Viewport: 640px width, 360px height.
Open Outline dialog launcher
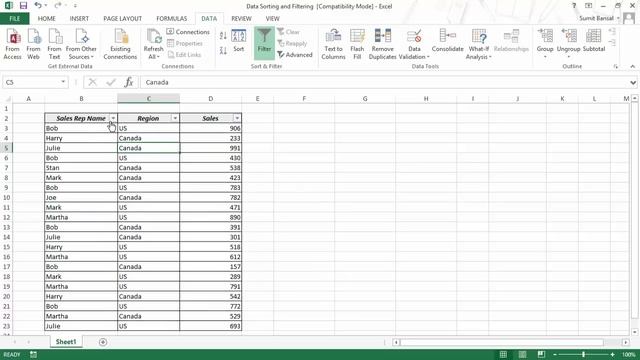pos(616,66)
